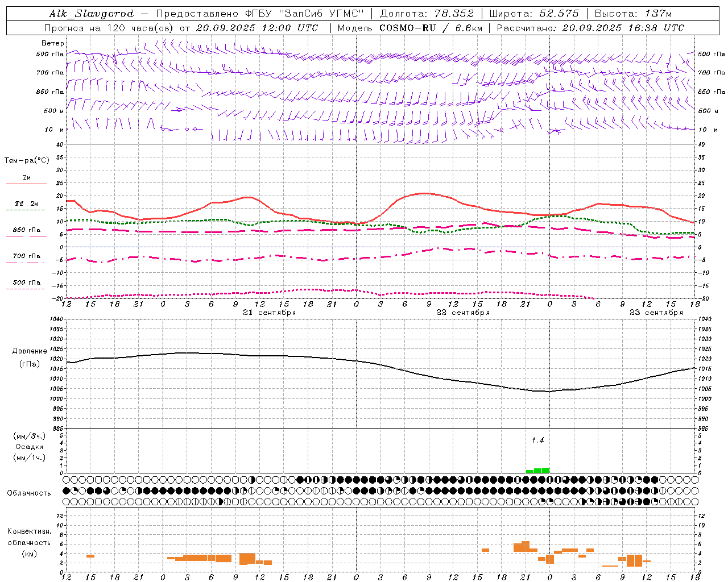
Task: Click the Alk_Slavgorod station title
Action: [x=92, y=14]
